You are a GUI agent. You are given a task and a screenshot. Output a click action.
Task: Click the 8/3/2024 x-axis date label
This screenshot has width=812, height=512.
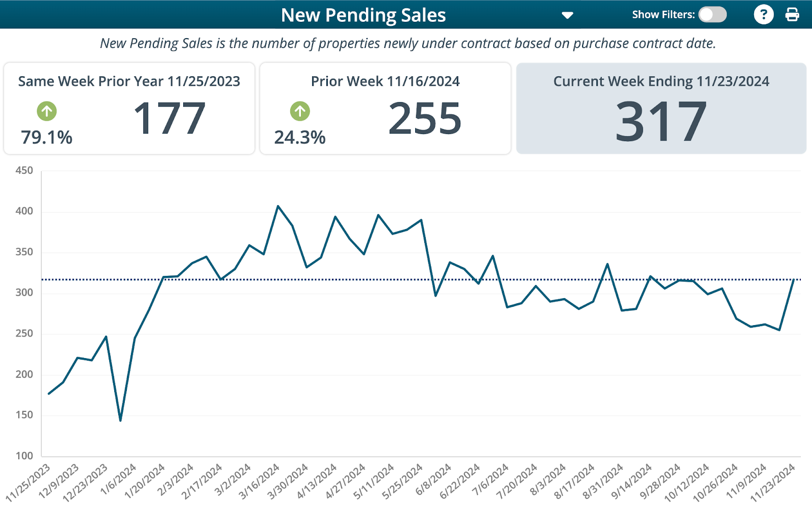coord(549,479)
